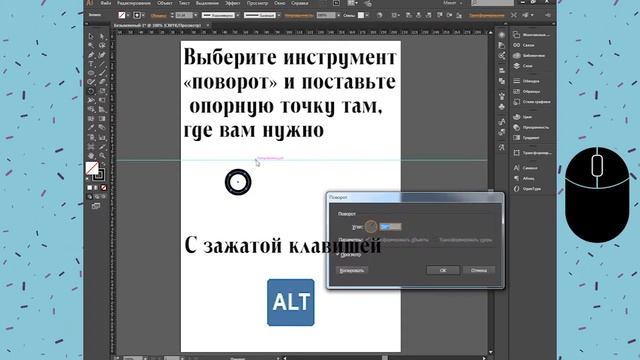640x360 pixels.
Task: Select the Direct Selection tool
Action: pyautogui.click(x=102, y=36)
